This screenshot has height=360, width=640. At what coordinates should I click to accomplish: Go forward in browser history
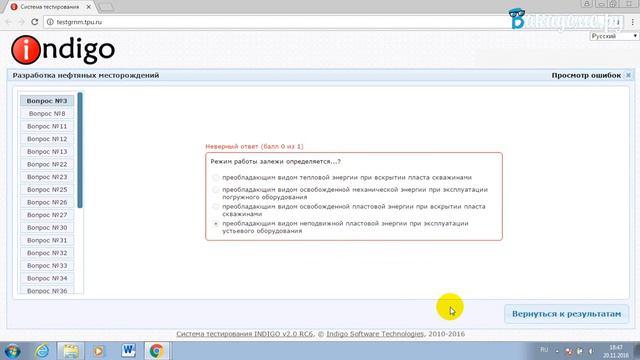pyautogui.click(x=21, y=22)
